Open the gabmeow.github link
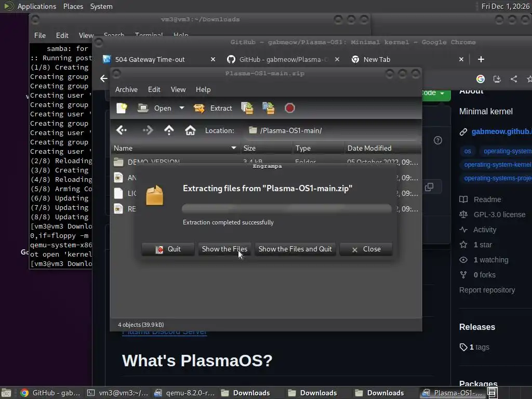Image resolution: width=532 pixels, height=399 pixels. [x=501, y=131]
